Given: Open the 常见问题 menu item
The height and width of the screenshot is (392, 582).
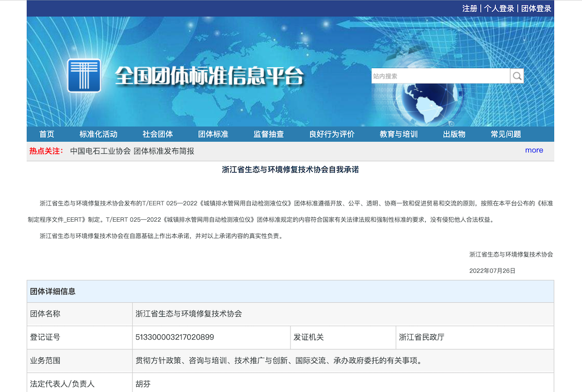Looking at the screenshot, I should pyautogui.click(x=506, y=134).
